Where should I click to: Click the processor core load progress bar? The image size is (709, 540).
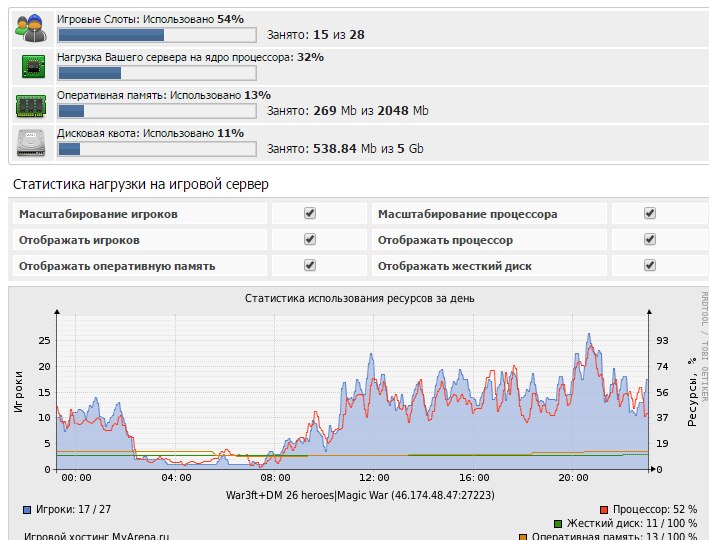[x=156, y=73]
